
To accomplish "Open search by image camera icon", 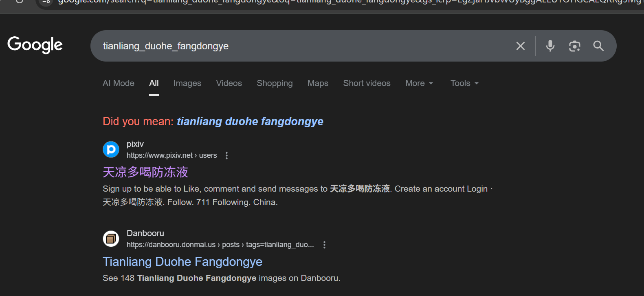I will pyautogui.click(x=575, y=46).
